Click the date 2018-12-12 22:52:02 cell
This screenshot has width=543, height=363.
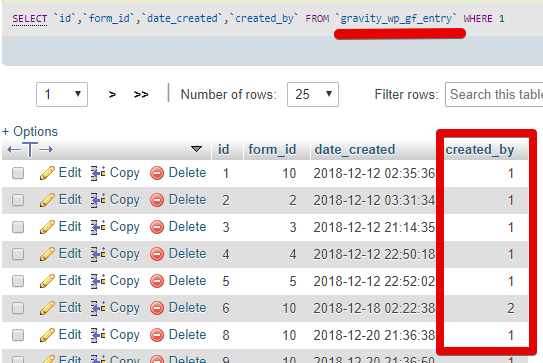coord(374,281)
